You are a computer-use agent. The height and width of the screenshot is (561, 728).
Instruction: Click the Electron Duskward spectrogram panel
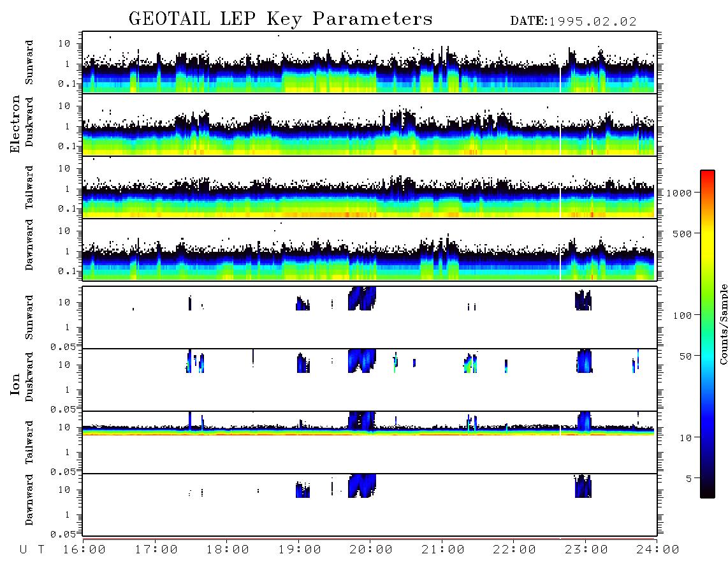370,125
